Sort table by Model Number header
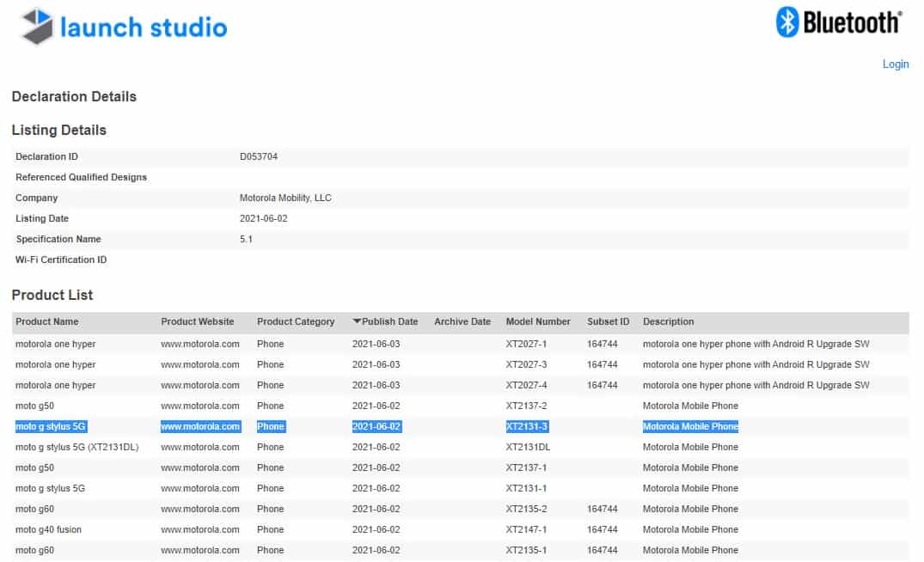Image resolution: width=924 pixels, height=562 pixels. coord(537,322)
